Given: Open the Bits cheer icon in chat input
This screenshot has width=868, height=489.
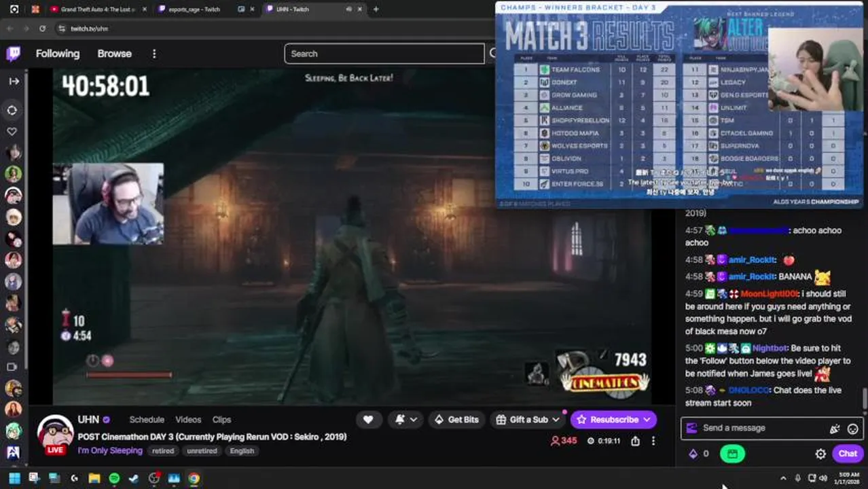Looking at the screenshot, I should point(834,429).
